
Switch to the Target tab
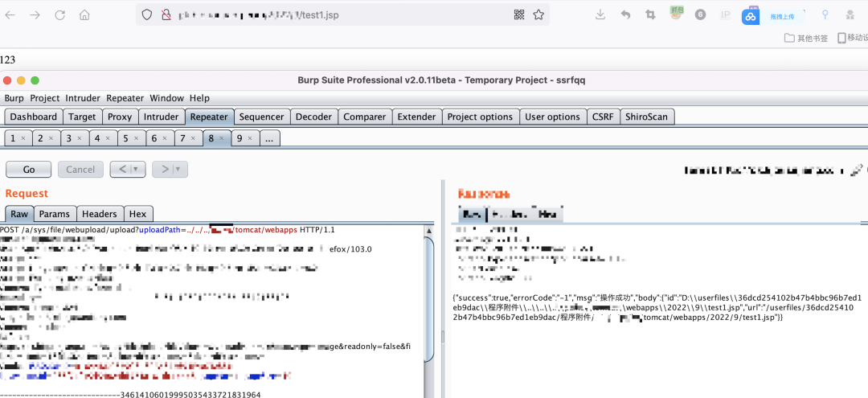(x=83, y=117)
